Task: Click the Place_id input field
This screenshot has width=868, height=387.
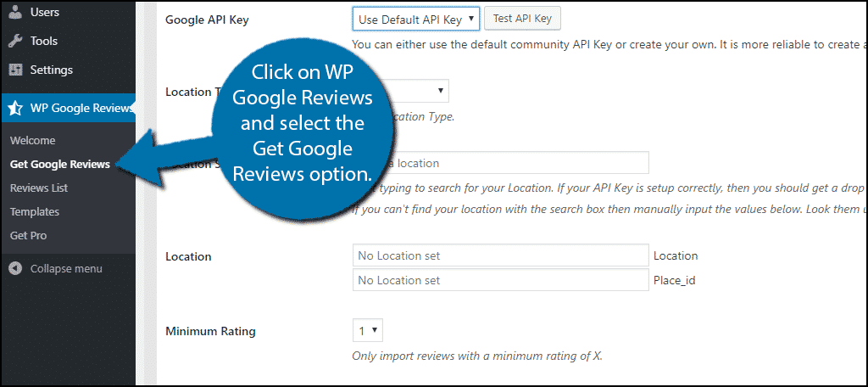Action: click(500, 280)
